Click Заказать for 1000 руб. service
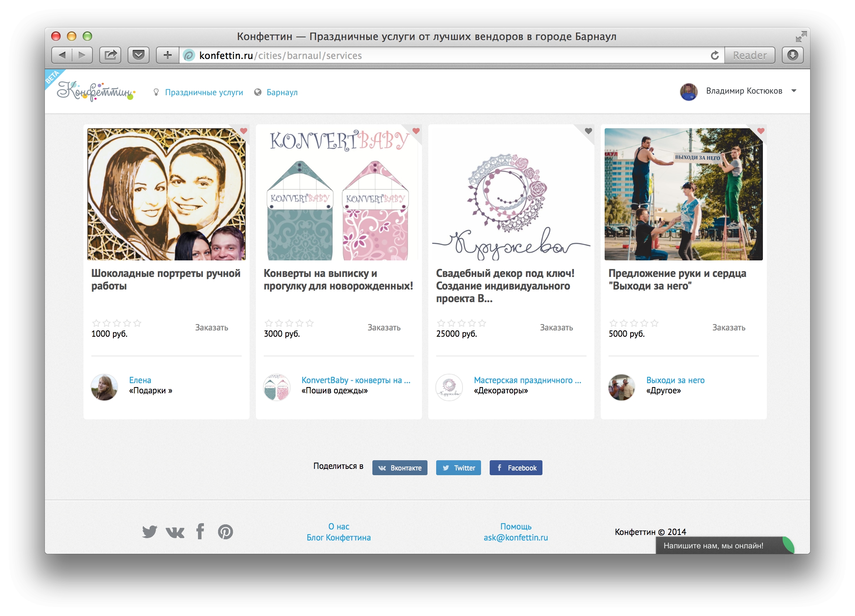This screenshot has height=616, width=855. coord(212,328)
